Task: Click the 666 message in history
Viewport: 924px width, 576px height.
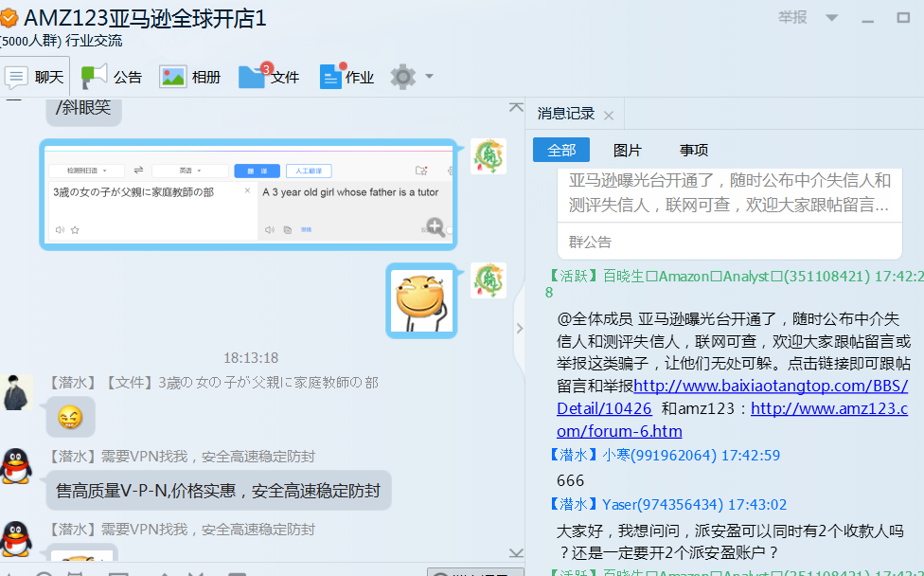Action: click(x=571, y=480)
